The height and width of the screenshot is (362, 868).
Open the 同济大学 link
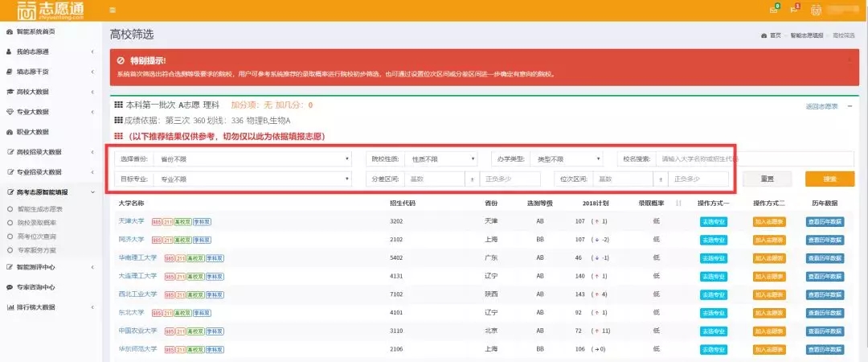tap(131, 240)
